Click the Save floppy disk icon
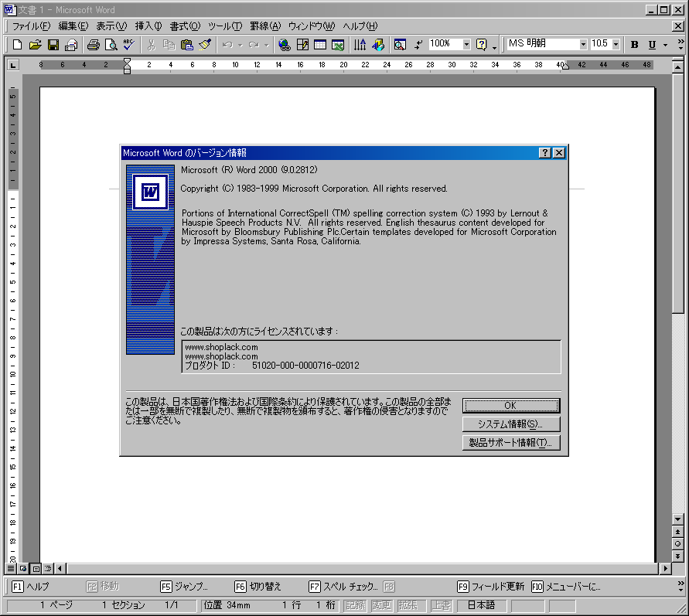The width and height of the screenshot is (689, 616). coord(53,45)
